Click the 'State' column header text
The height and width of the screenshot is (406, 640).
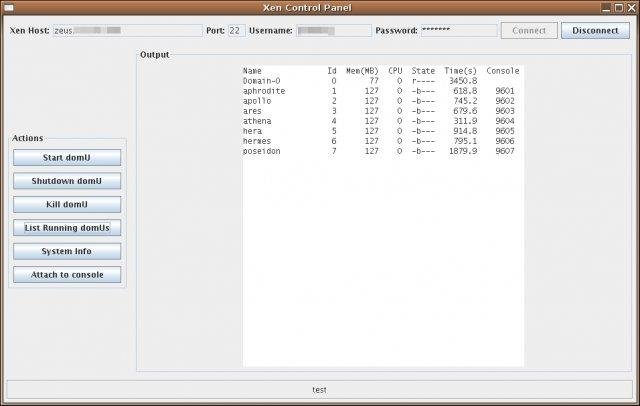tap(423, 71)
